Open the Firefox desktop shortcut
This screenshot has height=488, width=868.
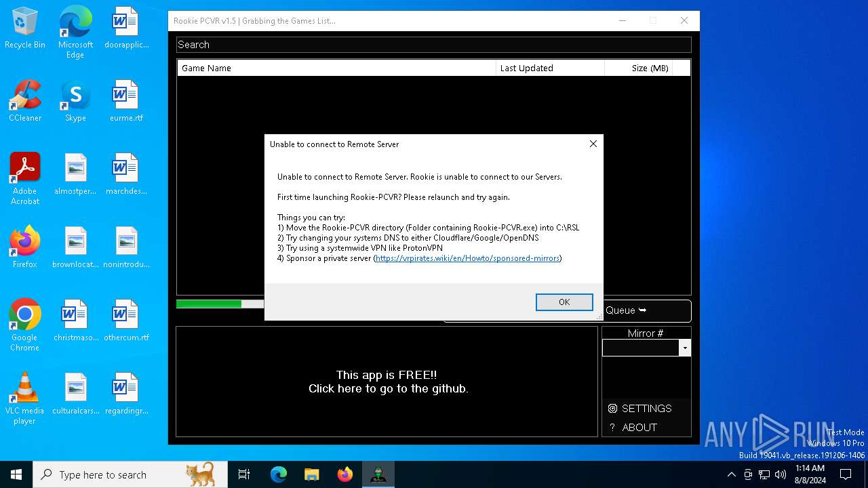coord(25,248)
